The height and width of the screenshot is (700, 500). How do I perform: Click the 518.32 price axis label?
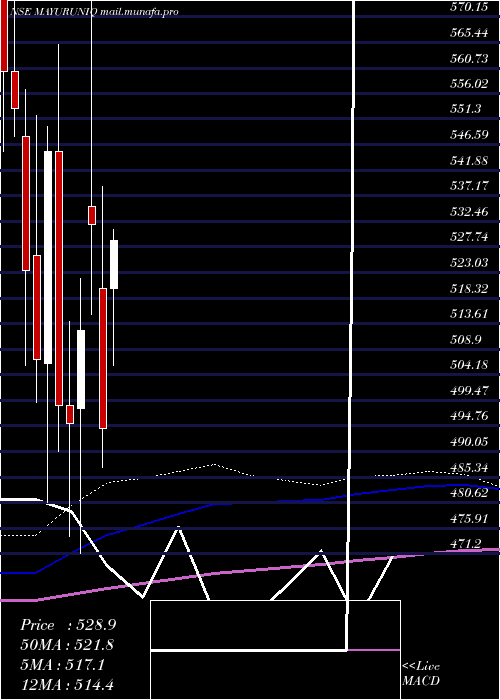click(x=469, y=288)
